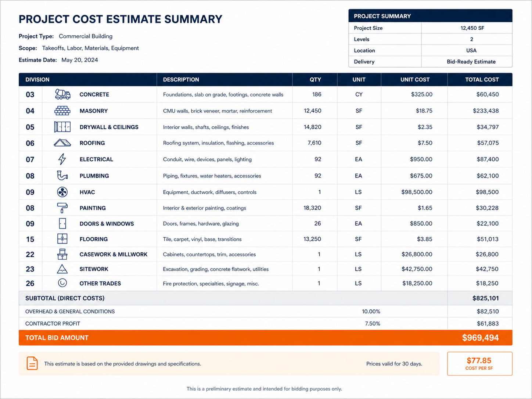Click the orange TOTAL BID AMOUNT label
Viewport: 532px width, 399px height.
(x=57, y=338)
